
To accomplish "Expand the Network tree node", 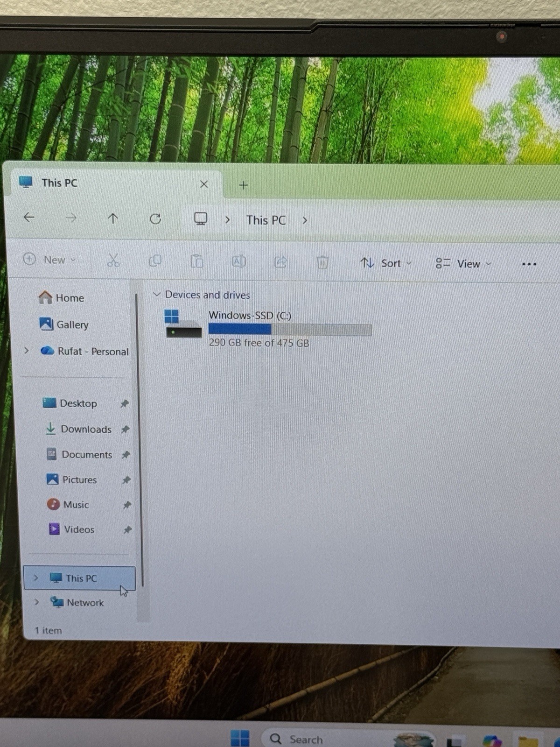I will pyautogui.click(x=37, y=602).
